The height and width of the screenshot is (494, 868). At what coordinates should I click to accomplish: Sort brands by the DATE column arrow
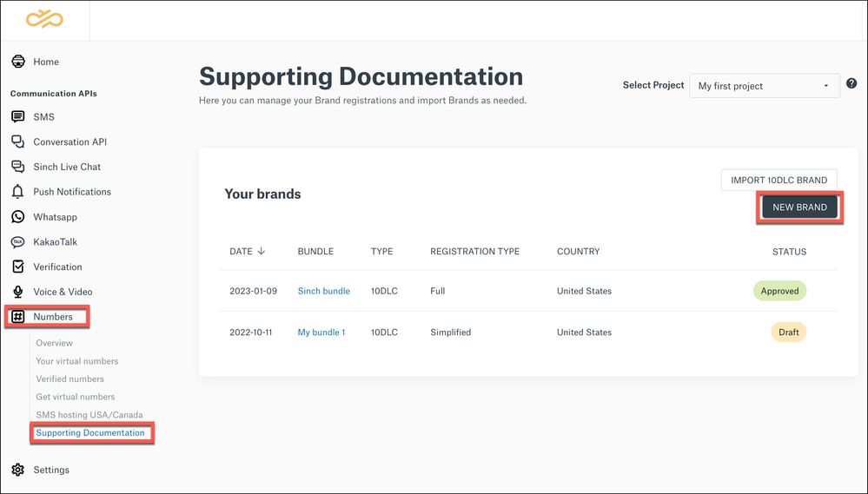(261, 252)
